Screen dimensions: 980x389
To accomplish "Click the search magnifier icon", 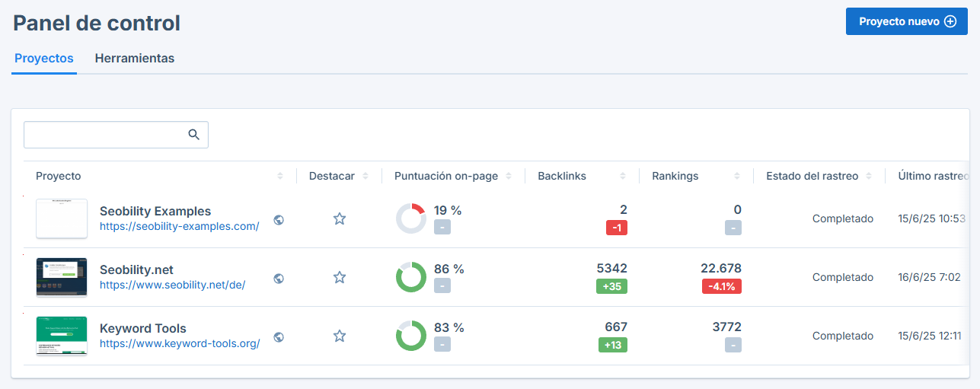I will pyautogui.click(x=193, y=135).
